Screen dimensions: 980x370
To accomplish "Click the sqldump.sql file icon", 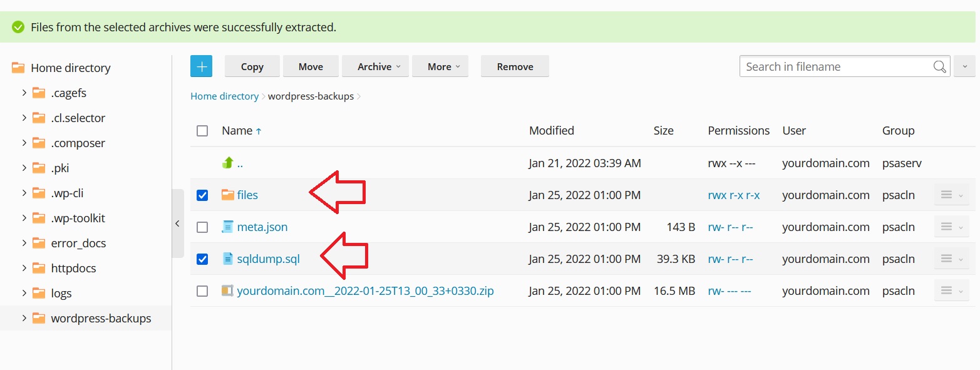I will pos(228,259).
